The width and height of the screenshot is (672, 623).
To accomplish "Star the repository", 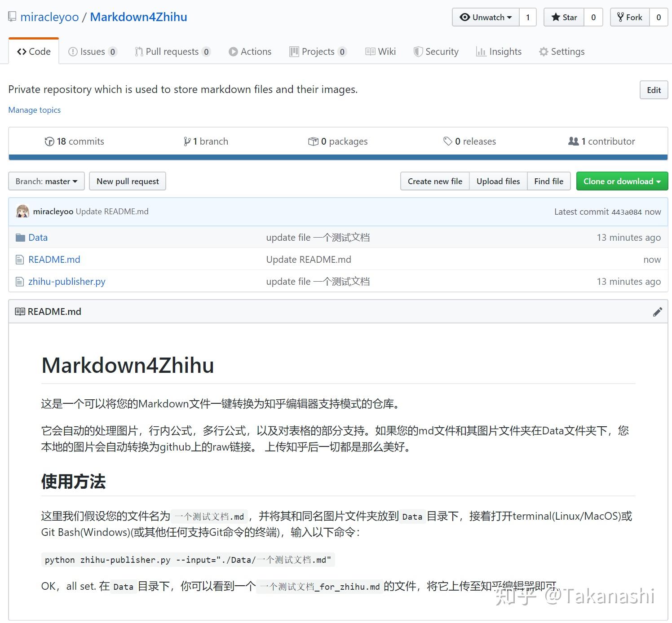I will tap(564, 18).
